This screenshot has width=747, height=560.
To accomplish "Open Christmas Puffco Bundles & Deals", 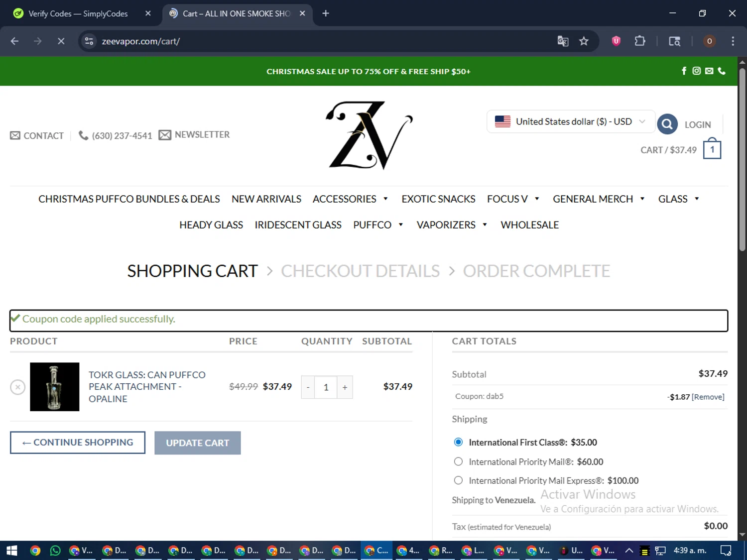I will pos(129,199).
